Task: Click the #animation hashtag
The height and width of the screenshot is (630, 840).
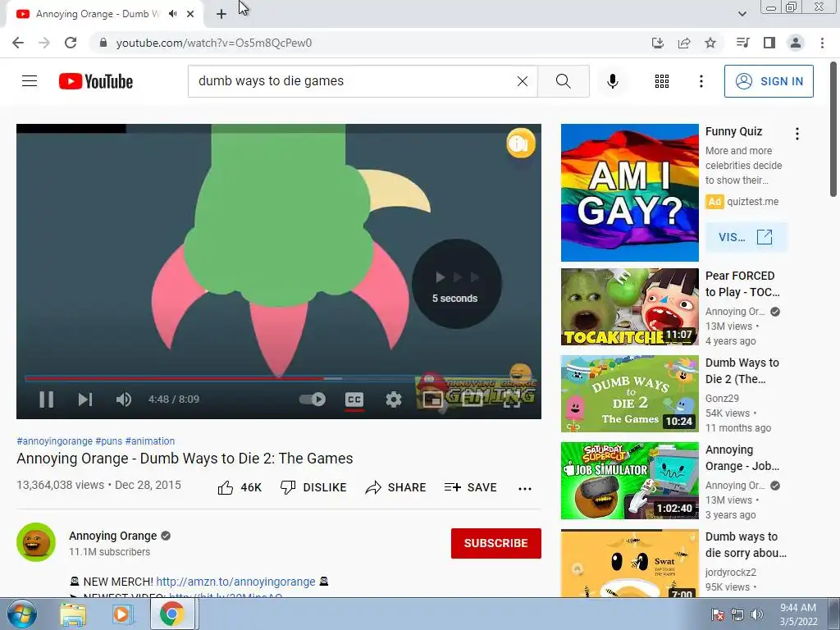Action: pyautogui.click(x=150, y=441)
